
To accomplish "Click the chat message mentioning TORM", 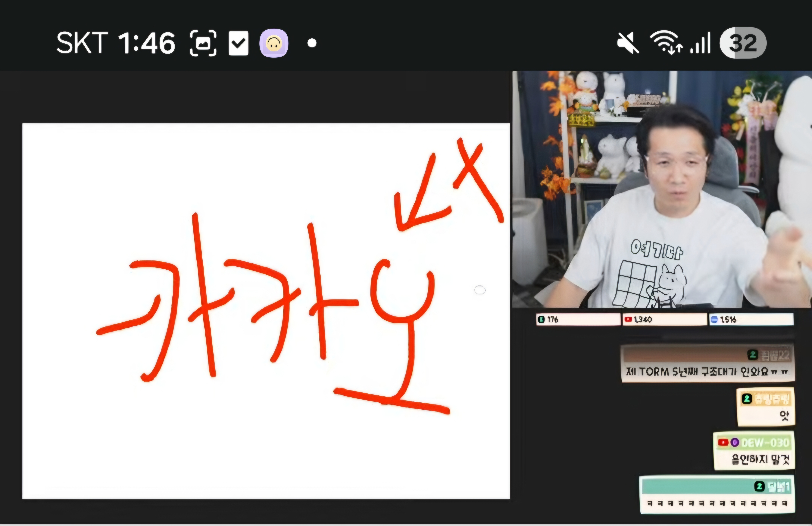I will pos(707,372).
